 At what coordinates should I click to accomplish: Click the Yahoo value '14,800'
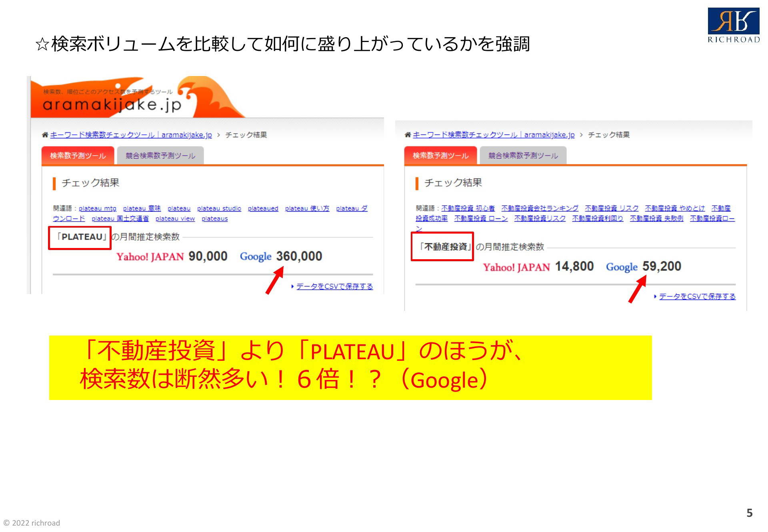click(574, 266)
